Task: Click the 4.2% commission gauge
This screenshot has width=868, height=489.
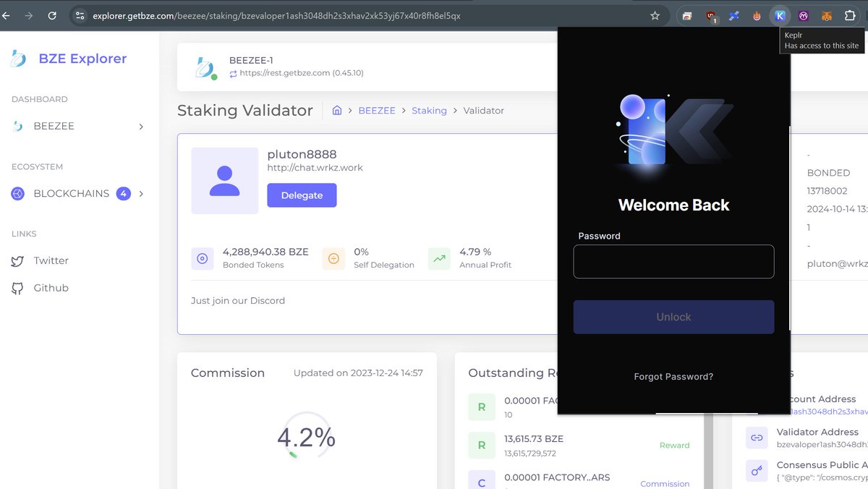Action: point(306,436)
